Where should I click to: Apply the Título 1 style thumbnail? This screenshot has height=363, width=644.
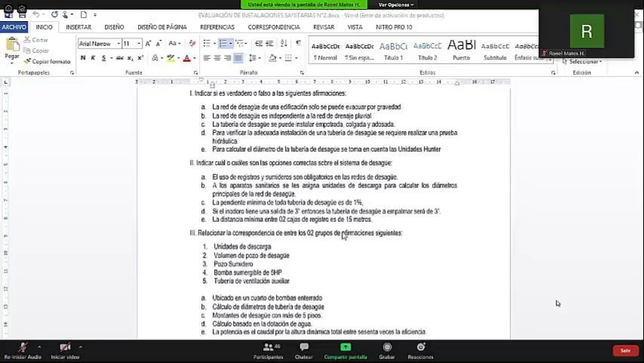[x=394, y=51]
